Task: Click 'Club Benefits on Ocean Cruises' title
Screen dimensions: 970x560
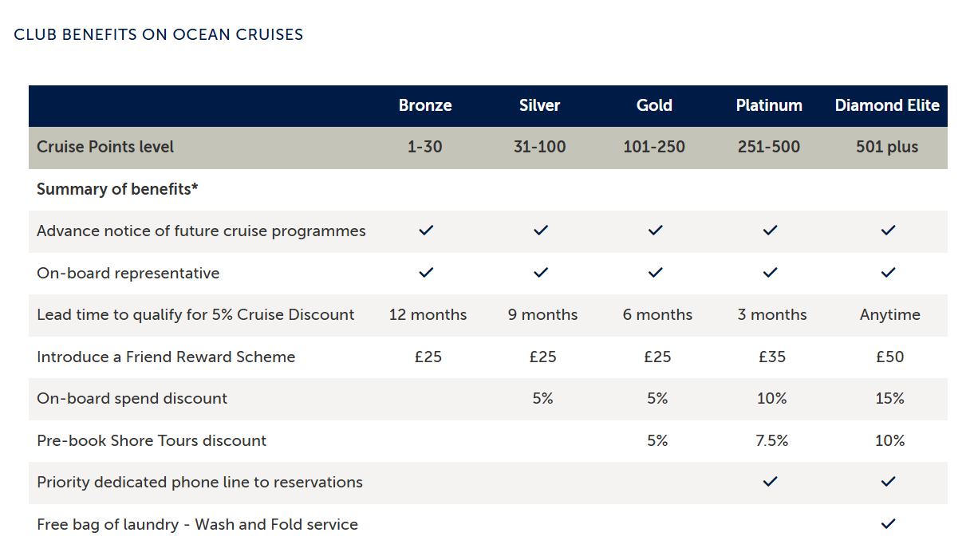Action: click(x=159, y=35)
